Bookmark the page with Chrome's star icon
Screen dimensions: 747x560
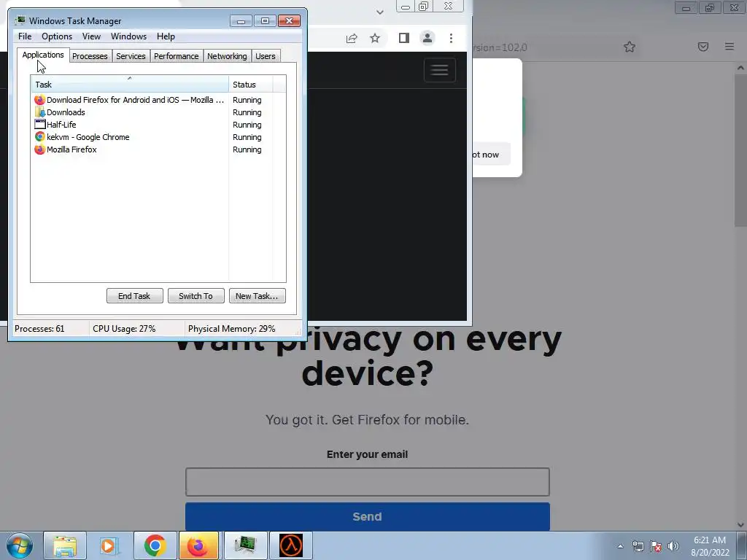tap(375, 38)
